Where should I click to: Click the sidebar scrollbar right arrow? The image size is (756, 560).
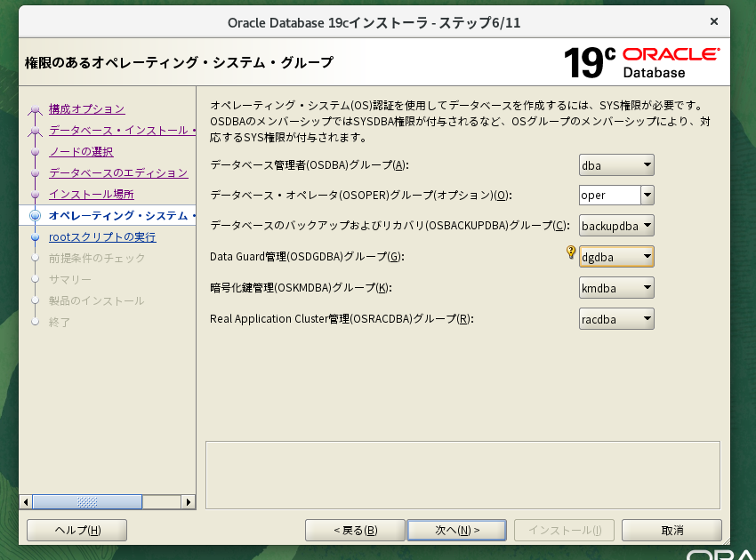point(189,502)
